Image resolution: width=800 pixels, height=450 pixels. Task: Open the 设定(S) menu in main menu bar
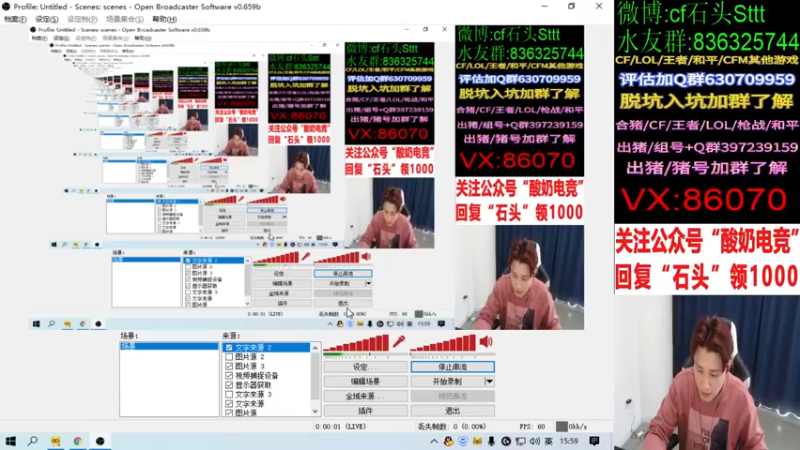46,19
